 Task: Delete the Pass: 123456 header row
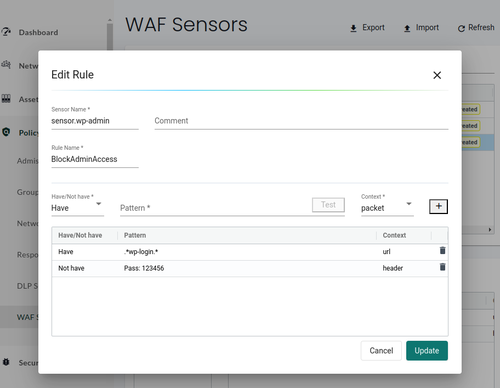point(442,267)
